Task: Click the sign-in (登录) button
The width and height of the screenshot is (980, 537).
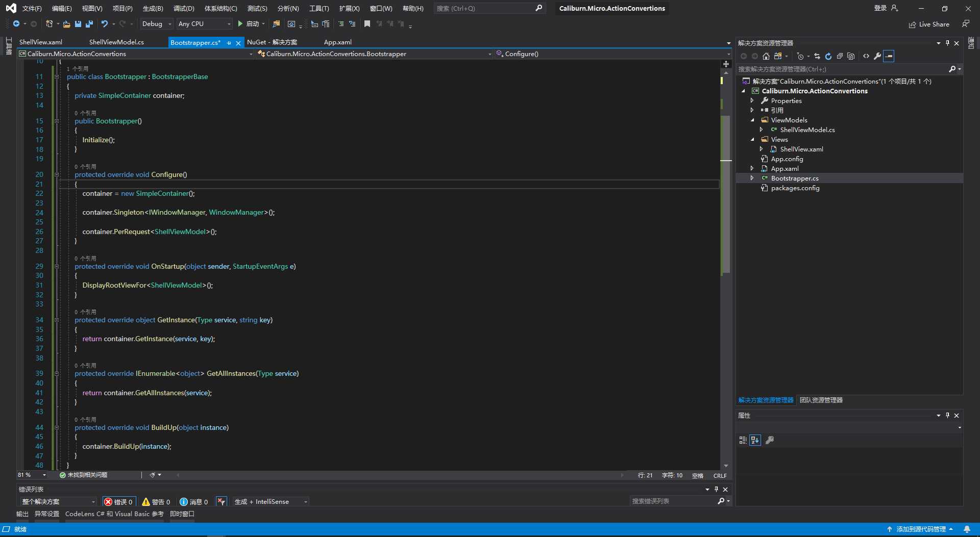Action: (886, 8)
